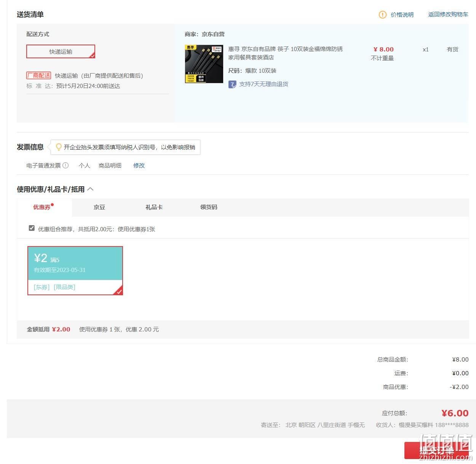
Task: Click 商家: 京东自营 text
Action: 204,34
